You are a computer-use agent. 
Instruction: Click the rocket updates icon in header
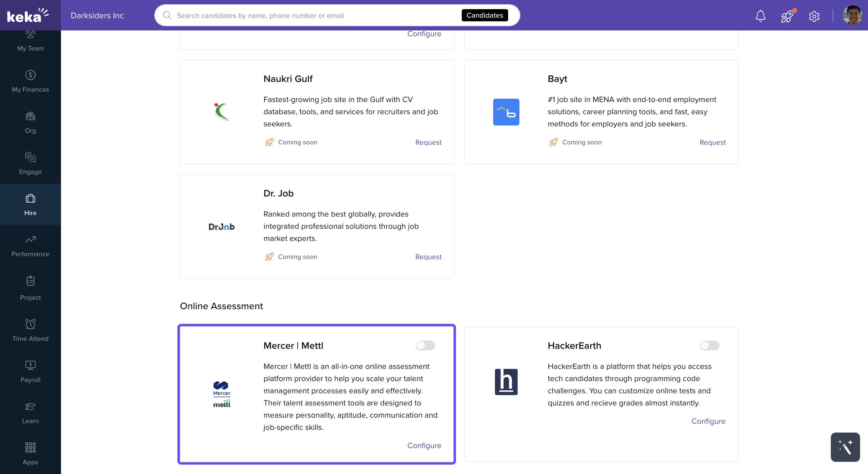(x=787, y=16)
